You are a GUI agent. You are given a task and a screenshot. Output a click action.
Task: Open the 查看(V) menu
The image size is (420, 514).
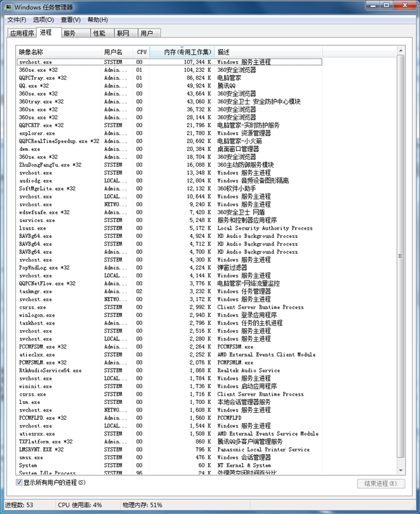coord(71,20)
